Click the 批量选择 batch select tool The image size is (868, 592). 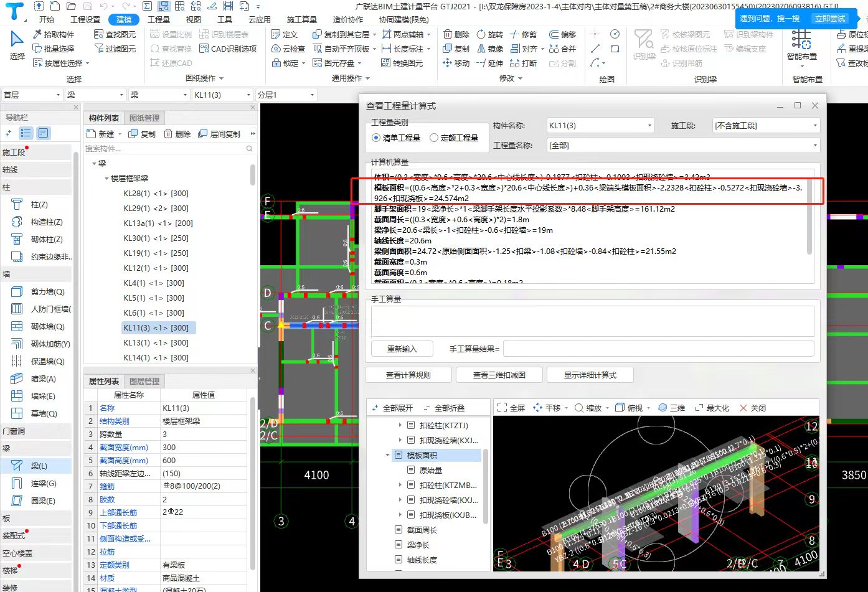[54, 49]
